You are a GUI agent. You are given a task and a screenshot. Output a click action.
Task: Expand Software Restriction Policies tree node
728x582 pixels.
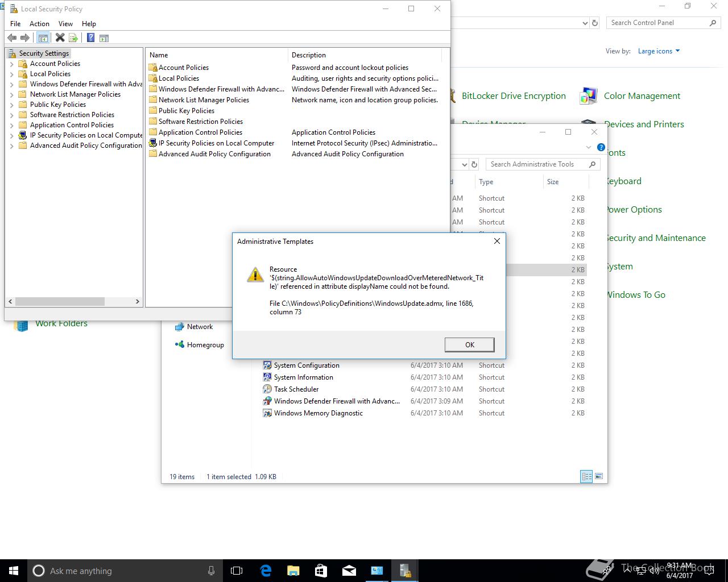[12, 115]
